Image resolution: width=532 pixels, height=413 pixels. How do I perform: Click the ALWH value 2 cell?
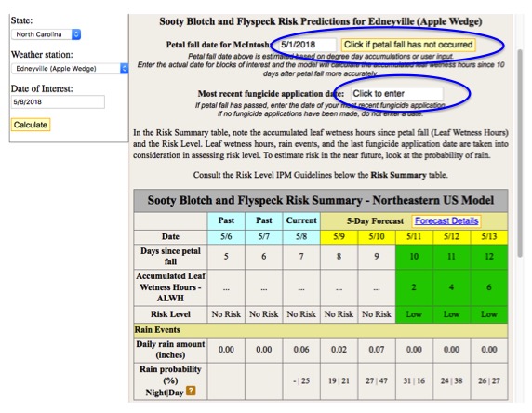[x=414, y=287]
